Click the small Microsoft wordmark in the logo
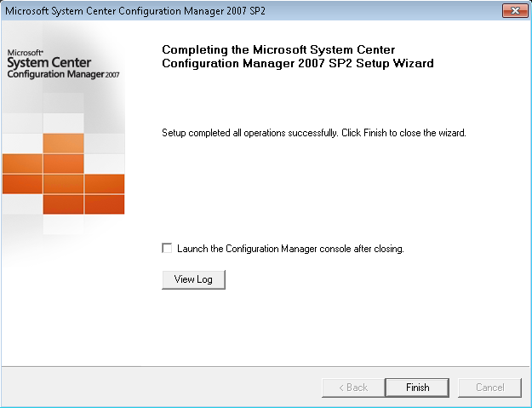The image size is (532, 408). [x=25, y=53]
